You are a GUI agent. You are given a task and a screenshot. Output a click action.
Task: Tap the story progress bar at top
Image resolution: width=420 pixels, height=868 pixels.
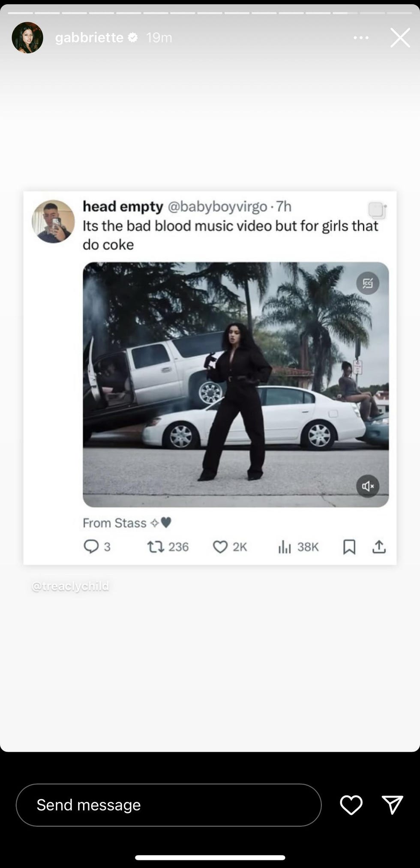(x=210, y=13)
